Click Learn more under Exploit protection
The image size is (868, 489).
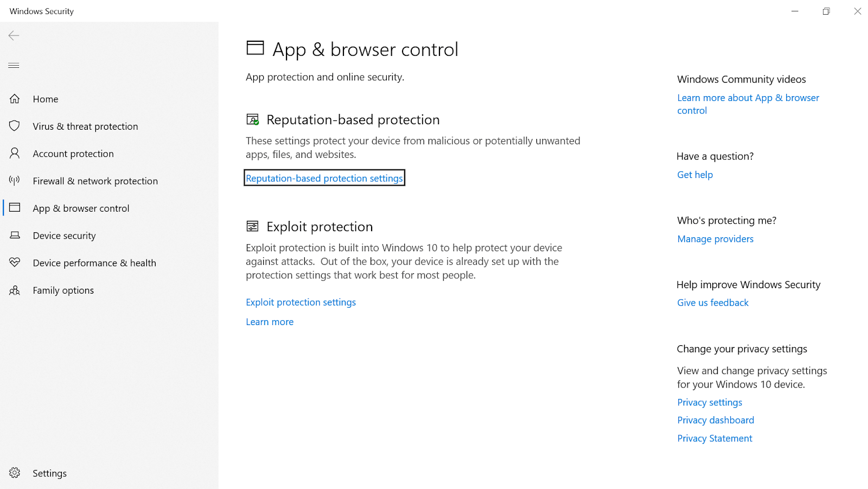click(x=269, y=321)
